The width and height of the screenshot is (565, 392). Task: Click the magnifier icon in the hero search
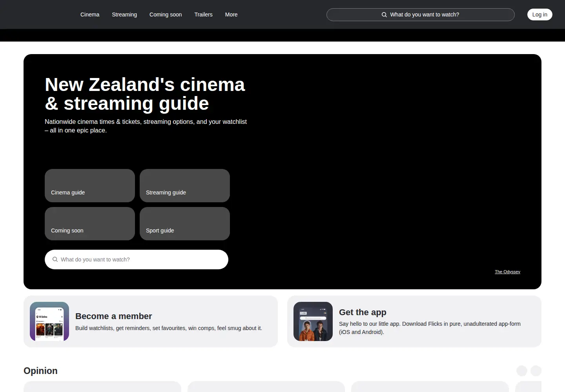pos(55,260)
